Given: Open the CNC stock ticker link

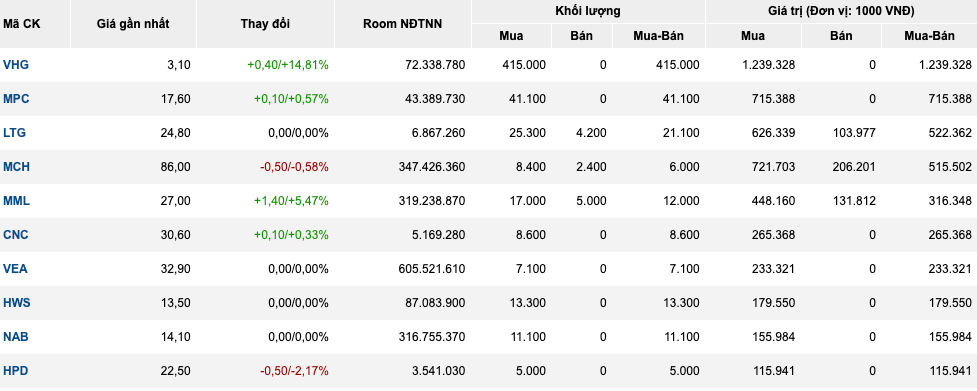Looking at the screenshot, I should point(16,235).
